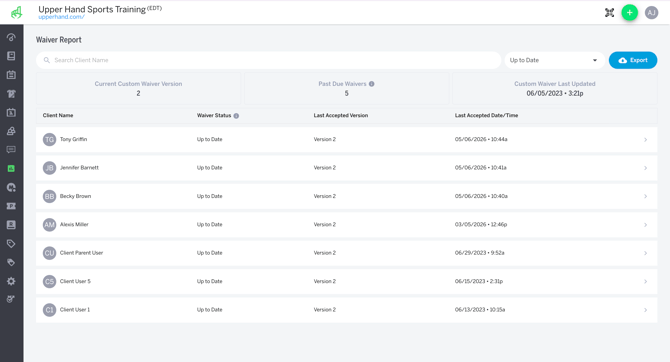Click the Waiver Report page title
Screen dimensions: 670x362
coord(59,40)
